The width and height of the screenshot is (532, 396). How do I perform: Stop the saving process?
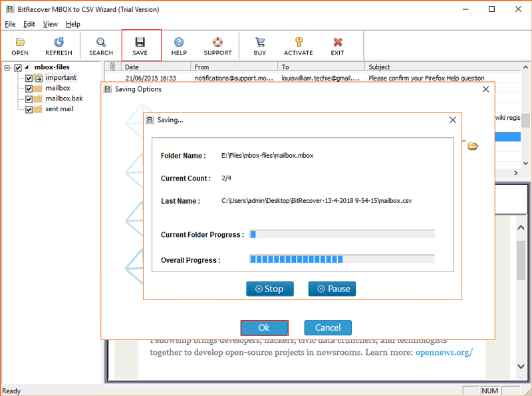[x=270, y=289]
